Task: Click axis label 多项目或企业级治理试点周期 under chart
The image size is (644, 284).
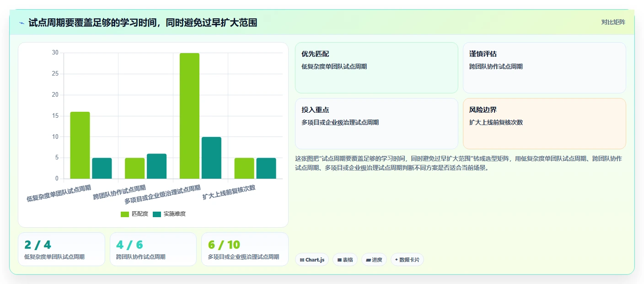Action: (x=162, y=195)
